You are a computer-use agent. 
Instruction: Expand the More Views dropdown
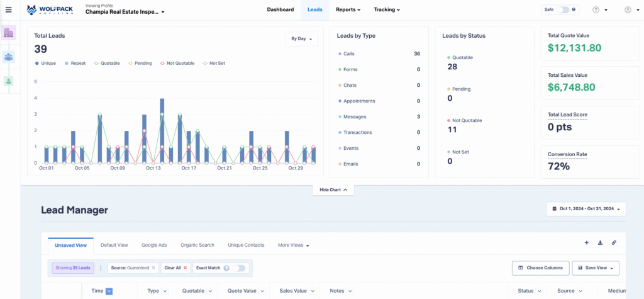[x=293, y=245]
